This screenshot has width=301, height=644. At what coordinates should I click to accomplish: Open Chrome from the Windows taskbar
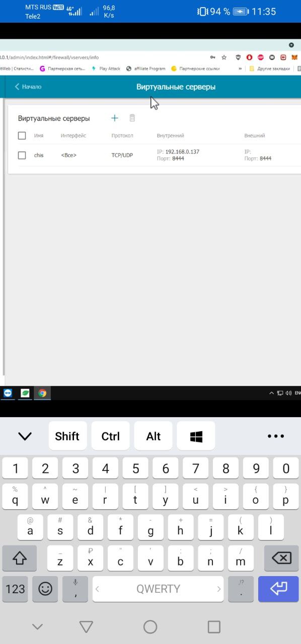42,393
